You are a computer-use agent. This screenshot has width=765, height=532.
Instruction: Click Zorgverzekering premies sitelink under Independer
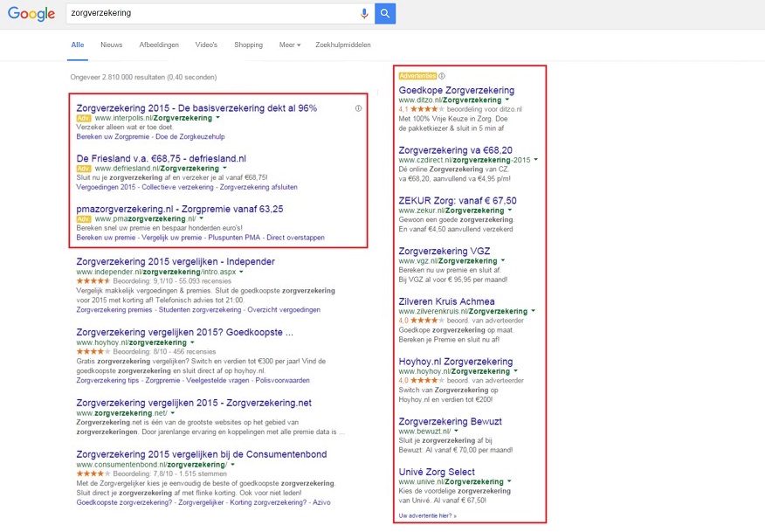(114, 310)
